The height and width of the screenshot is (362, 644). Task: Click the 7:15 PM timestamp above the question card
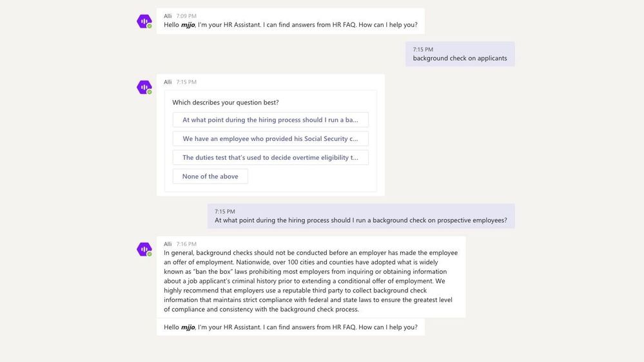point(186,82)
